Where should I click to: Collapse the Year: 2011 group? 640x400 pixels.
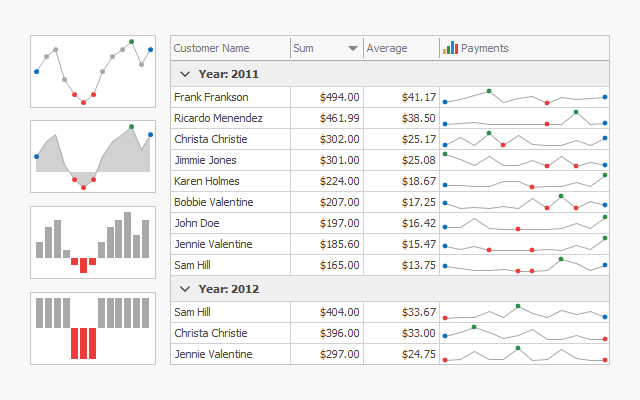point(184,73)
